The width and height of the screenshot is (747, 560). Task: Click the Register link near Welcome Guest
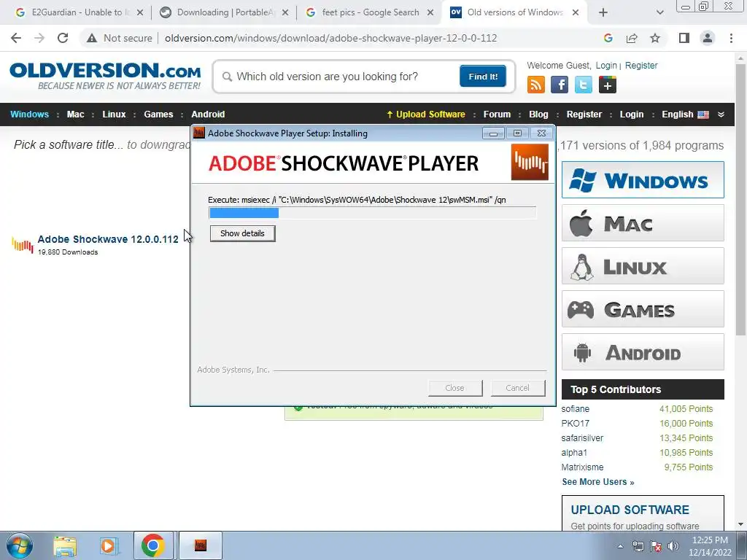(640, 65)
